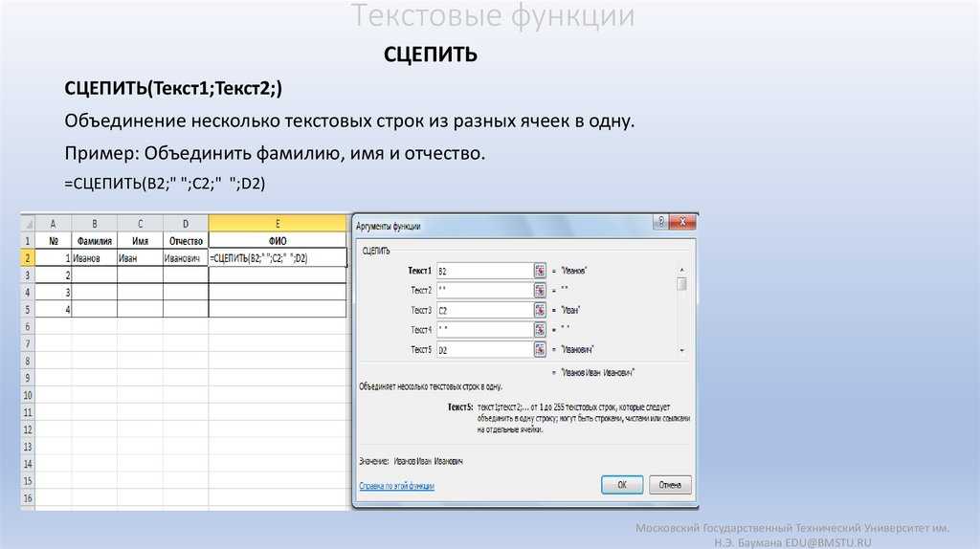
Task: Click range selector icon for Текст4 field
Action: (x=540, y=330)
